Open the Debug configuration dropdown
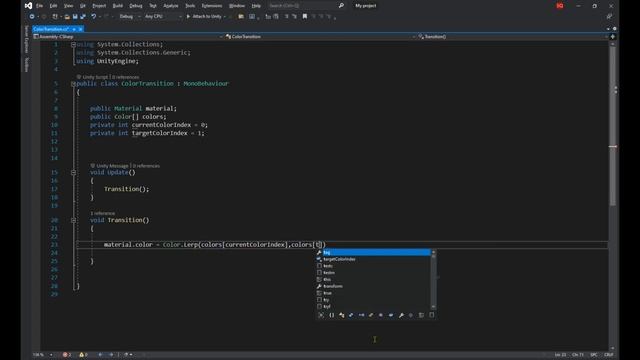The image size is (640, 360). point(129,16)
